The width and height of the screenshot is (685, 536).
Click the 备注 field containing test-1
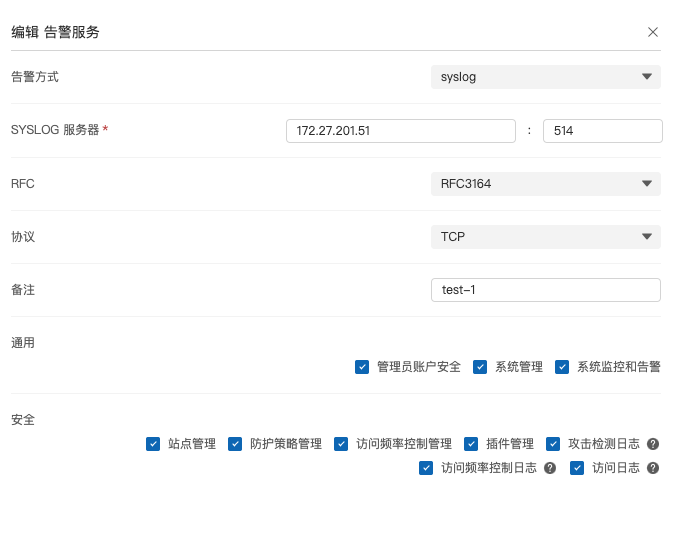point(545,290)
